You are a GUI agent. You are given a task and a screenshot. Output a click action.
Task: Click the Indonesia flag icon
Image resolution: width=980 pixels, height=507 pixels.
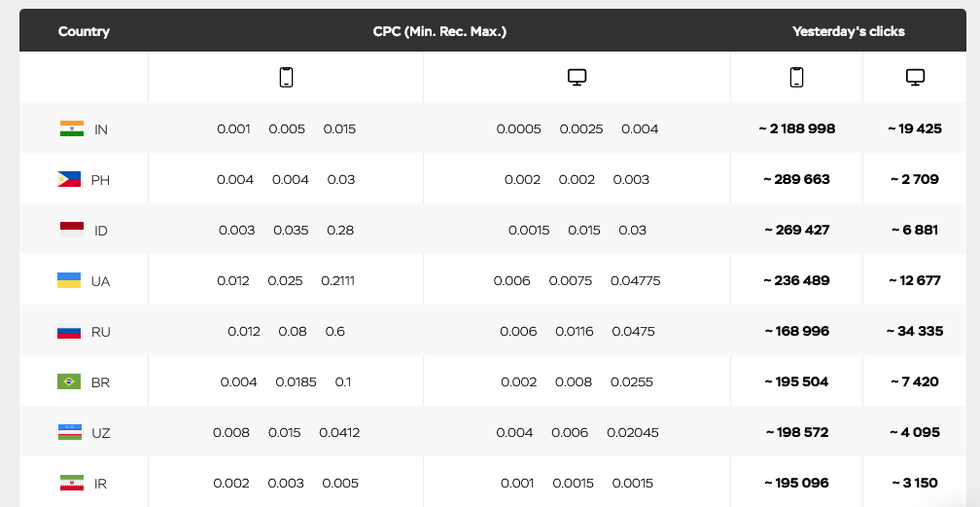72,230
